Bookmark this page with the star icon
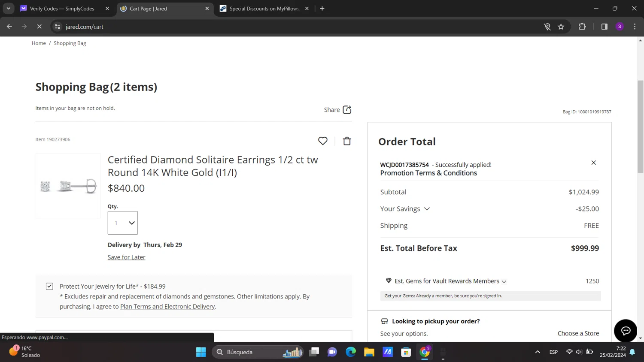Viewport: 644px width, 362px height. (x=561, y=27)
